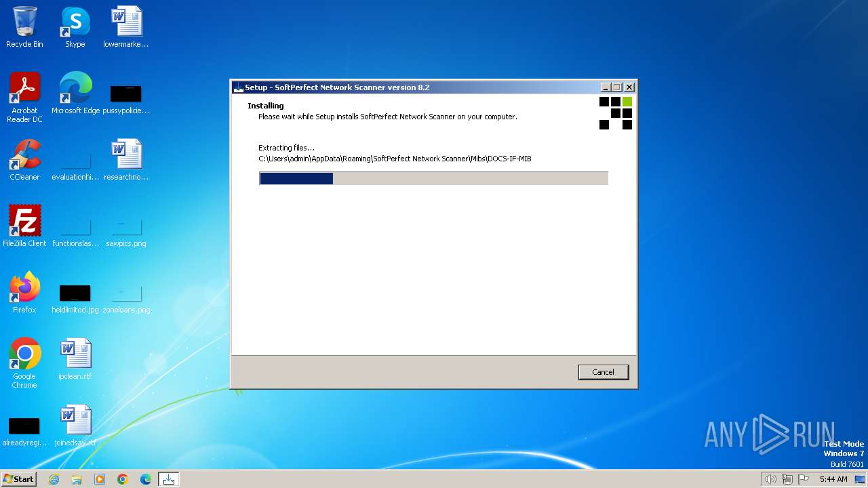Select Acrobat Reader DC desktop icon

point(24,98)
